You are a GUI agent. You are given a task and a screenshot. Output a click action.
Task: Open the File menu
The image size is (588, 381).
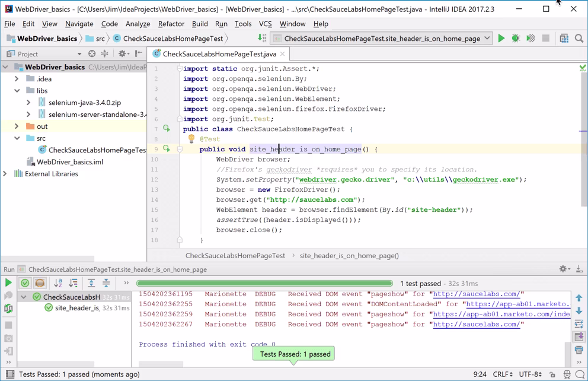[x=9, y=24]
